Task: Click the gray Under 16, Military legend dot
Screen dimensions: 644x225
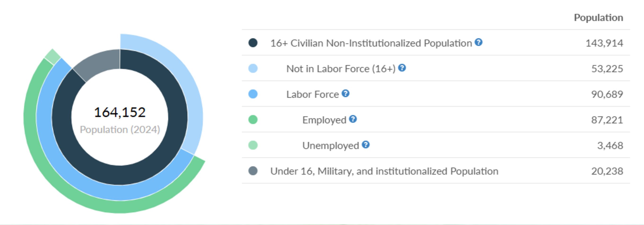Action: point(253,171)
